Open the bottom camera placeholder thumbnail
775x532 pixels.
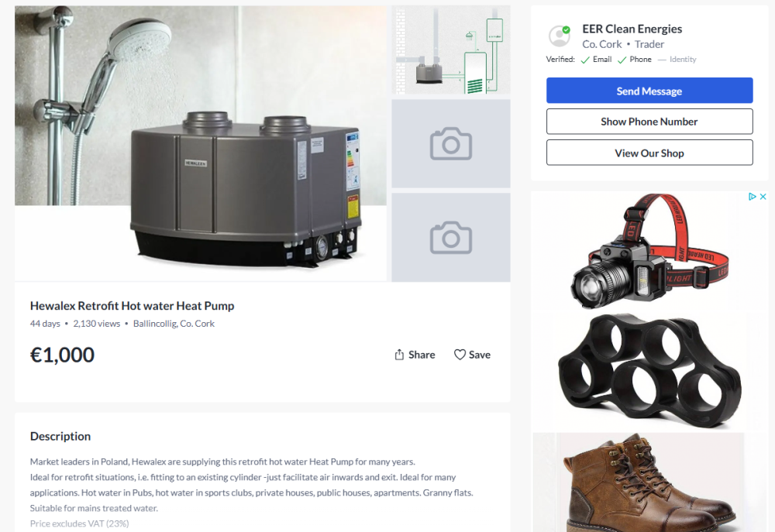(x=451, y=238)
